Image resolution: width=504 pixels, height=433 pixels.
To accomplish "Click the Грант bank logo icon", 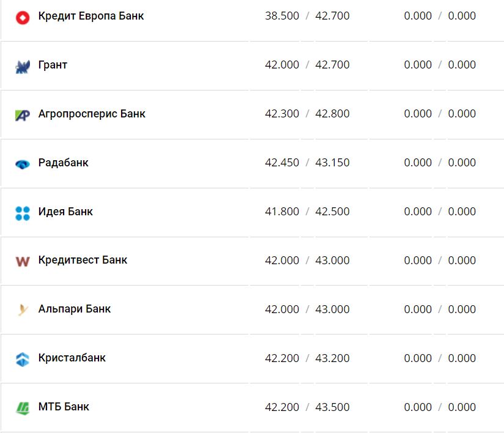I will click(x=23, y=66).
